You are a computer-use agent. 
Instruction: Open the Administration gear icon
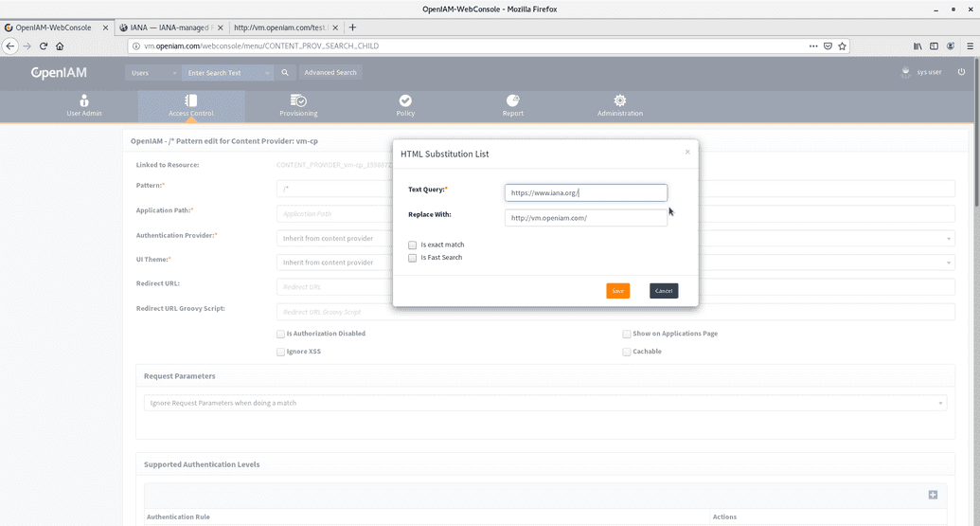[x=619, y=100]
